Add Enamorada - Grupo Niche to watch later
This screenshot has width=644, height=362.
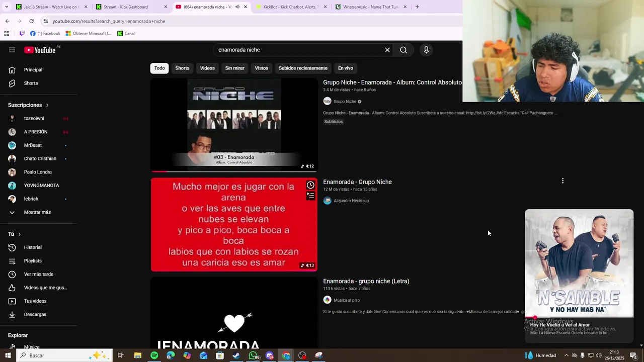310,185
